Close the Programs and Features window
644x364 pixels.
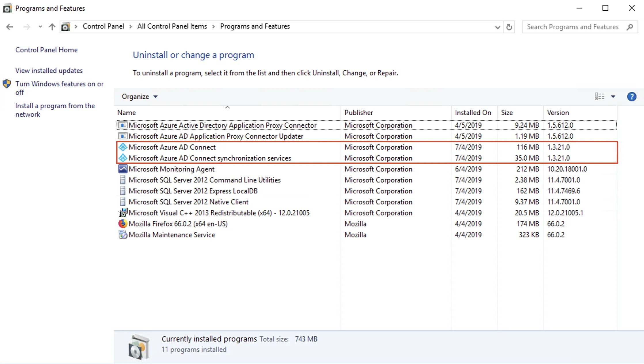pyautogui.click(x=632, y=8)
